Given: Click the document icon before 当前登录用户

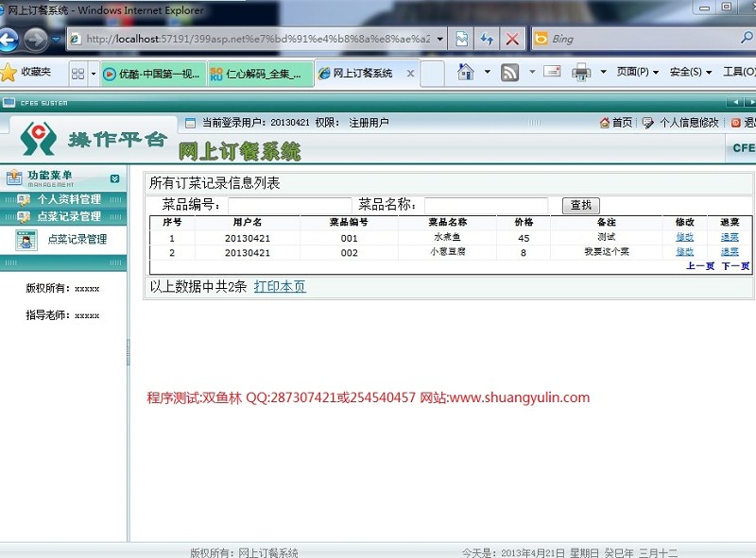Looking at the screenshot, I should 191,123.
